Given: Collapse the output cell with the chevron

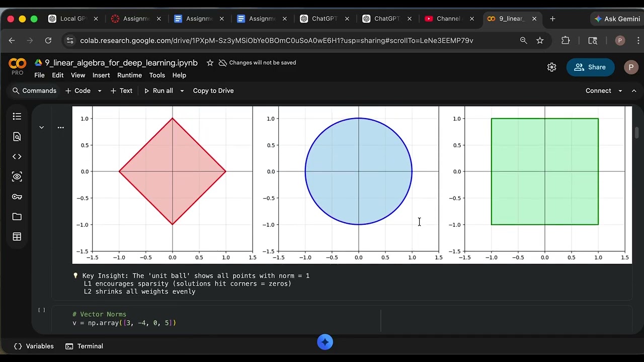Looking at the screenshot, I should coord(41,127).
